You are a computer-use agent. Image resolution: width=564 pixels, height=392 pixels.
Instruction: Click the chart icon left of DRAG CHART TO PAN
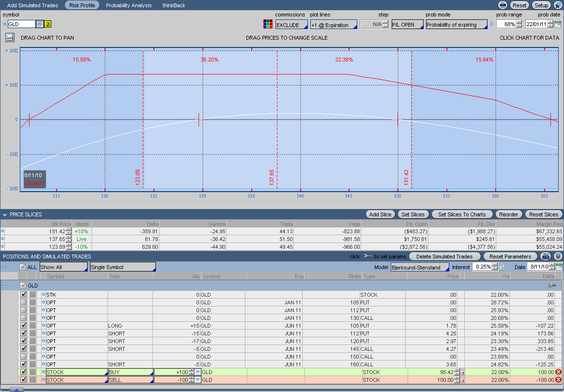[x=10, y=37]
